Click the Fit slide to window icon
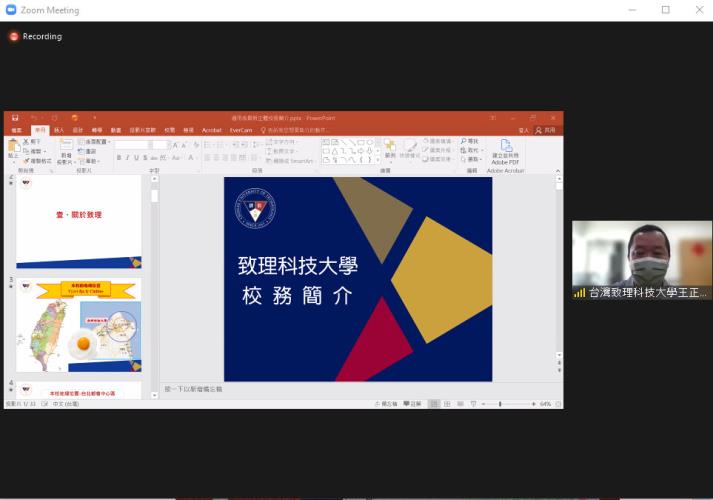The width and height of the screenshot is (713, 500). 558,404
